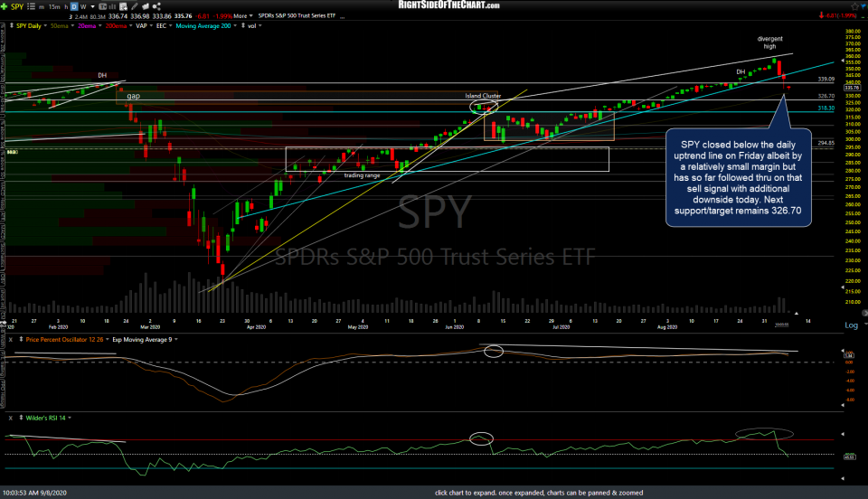Click the oscillator pane bottom scale arrow
The image size is (868, 499).
(843, 405)
